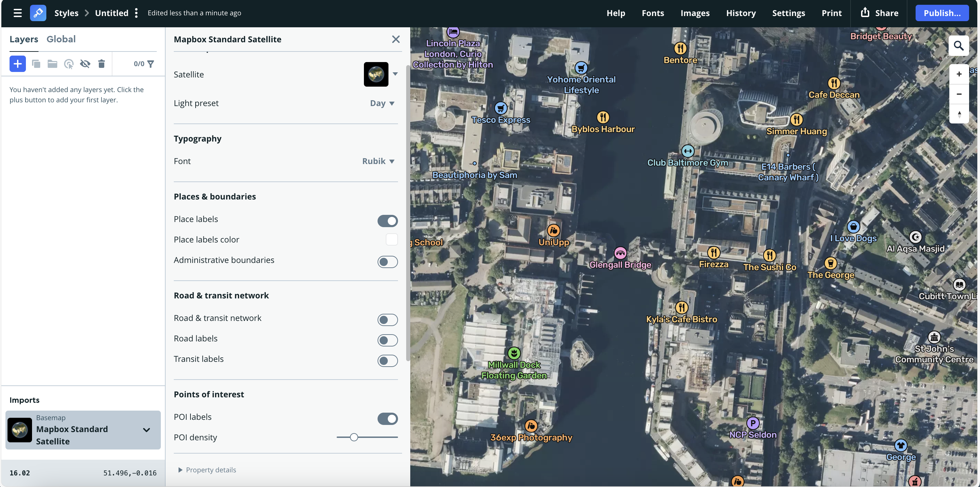This screenshot has height=487, width=980.
Task: Delete the selected layer via trash icon
Action: [x=101, y=63]
